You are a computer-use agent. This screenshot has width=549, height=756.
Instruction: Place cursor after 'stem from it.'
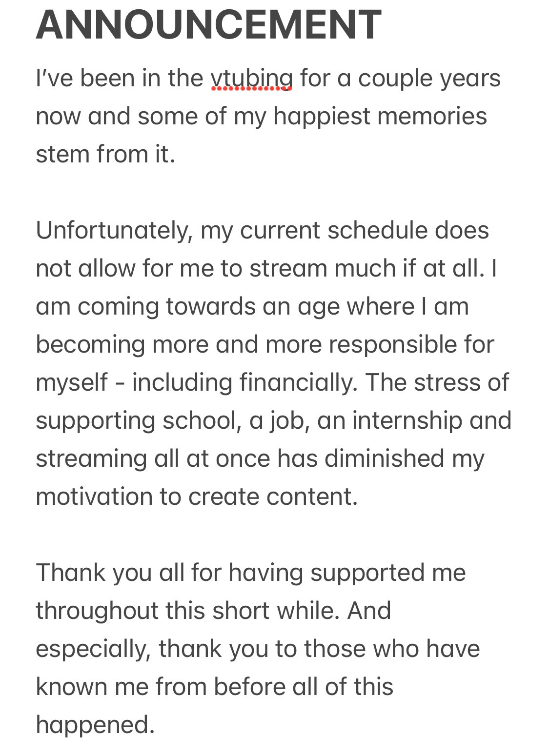point(176,154)
